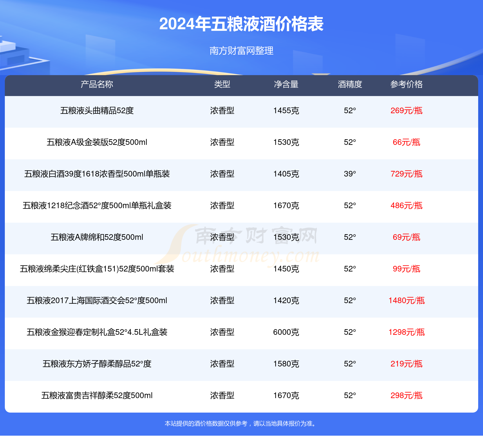
Task: Click 52° in the 富贵吉祥 row
Action: pyautogui.click(x=350, y=395)
